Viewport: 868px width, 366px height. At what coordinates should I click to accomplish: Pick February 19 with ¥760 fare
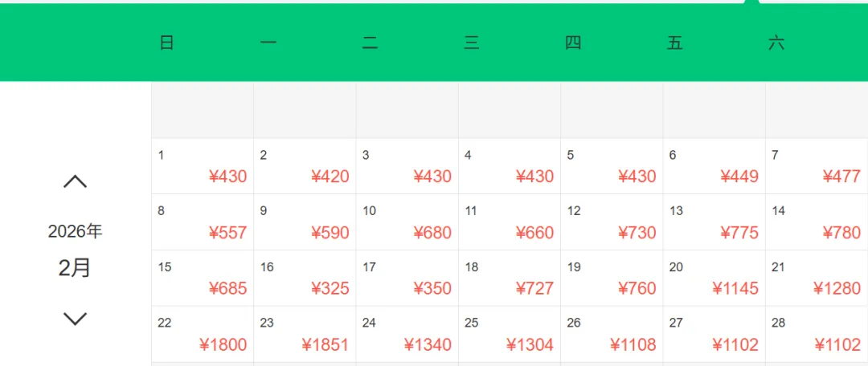612,278
